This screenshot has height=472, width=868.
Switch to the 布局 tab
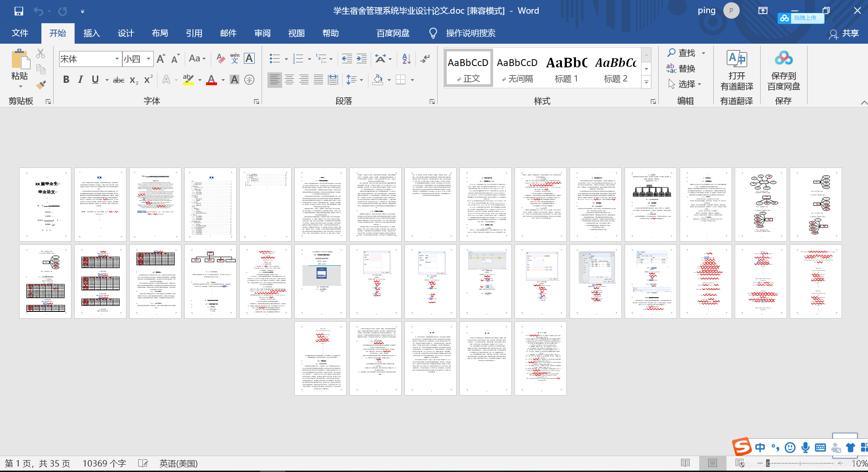[x=160, y=33]
